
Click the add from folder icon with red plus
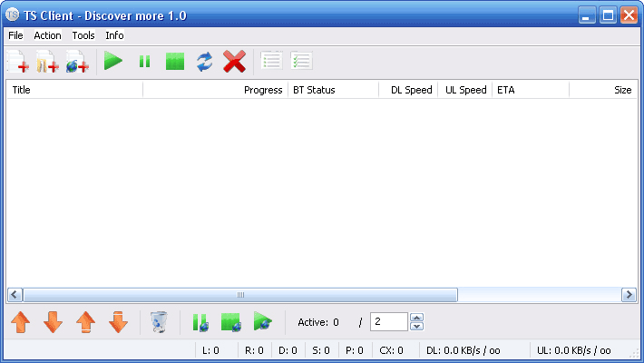pos(48,62)
